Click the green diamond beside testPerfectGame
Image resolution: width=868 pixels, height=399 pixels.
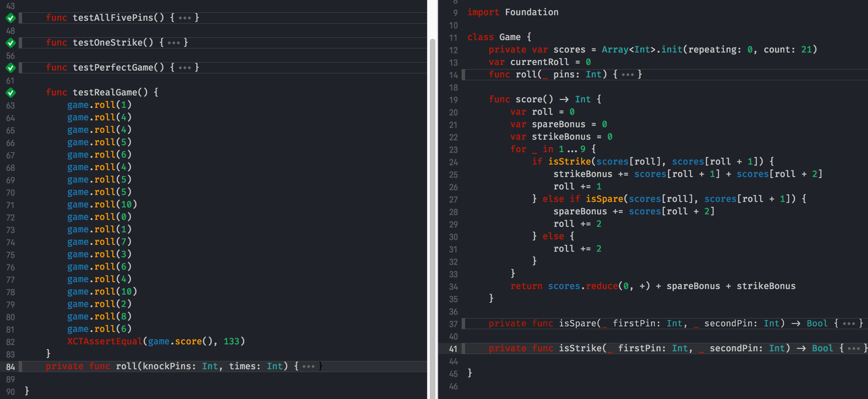pyautogui.click(x=11, y=68)
